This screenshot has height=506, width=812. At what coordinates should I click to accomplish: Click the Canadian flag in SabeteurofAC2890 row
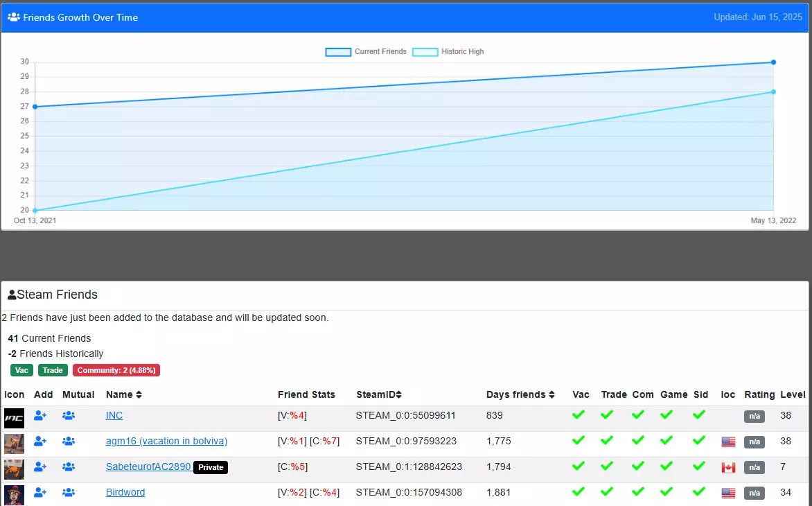pyautogui.click(x=728, y=467)
